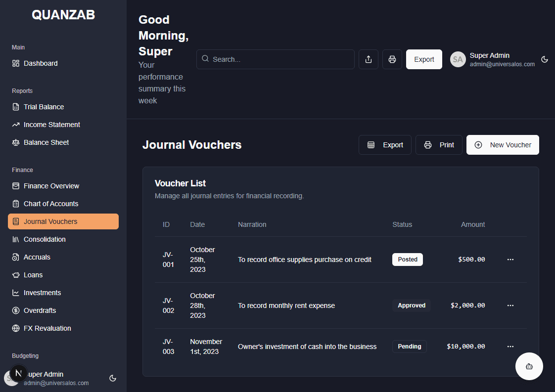
Task: Click the Amount column header
Action: (x=473, y=224)
